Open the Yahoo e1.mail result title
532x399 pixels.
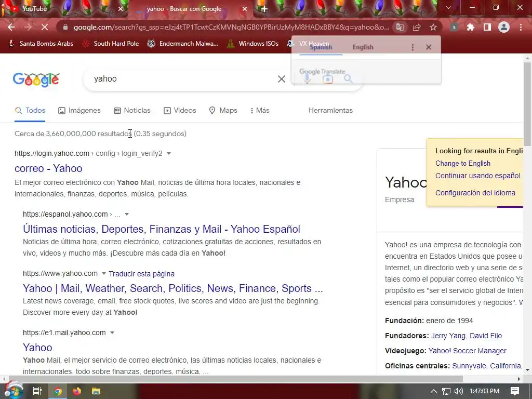(x=37, y=348)
